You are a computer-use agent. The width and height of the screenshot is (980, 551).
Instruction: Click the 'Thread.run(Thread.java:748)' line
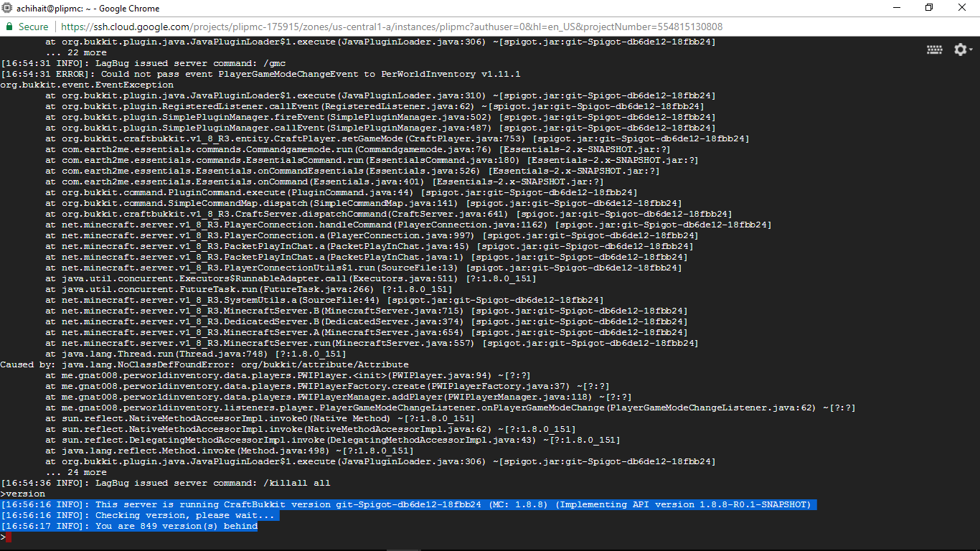tap(196, 354)
